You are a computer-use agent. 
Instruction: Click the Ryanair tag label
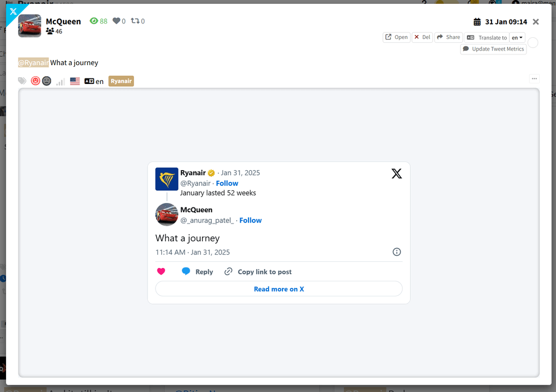(x=121, y=81)
